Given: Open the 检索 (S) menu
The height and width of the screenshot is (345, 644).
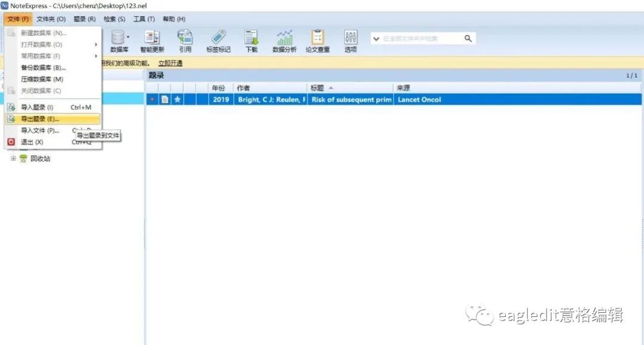Looking at the screenshot, I should tap(114, 19).
